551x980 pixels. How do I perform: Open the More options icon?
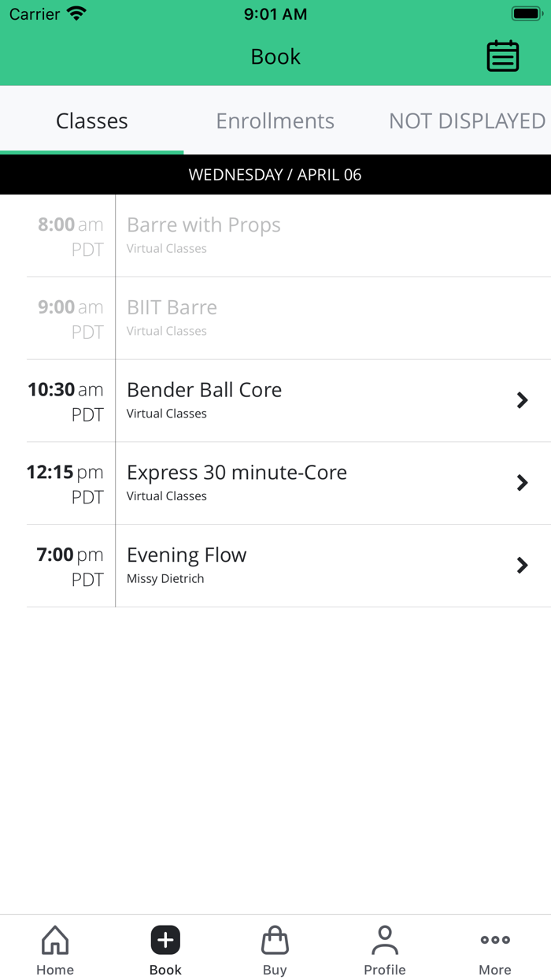(x=495, y=939)
